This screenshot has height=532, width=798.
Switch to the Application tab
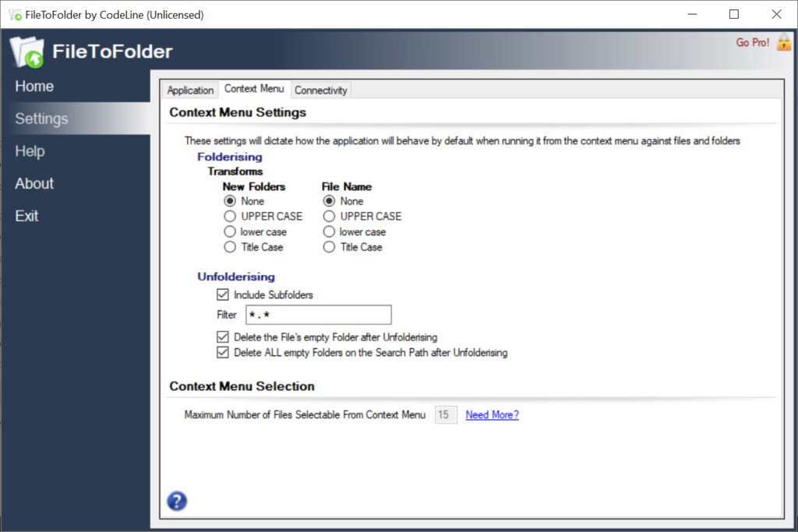(x=190, y=90)
